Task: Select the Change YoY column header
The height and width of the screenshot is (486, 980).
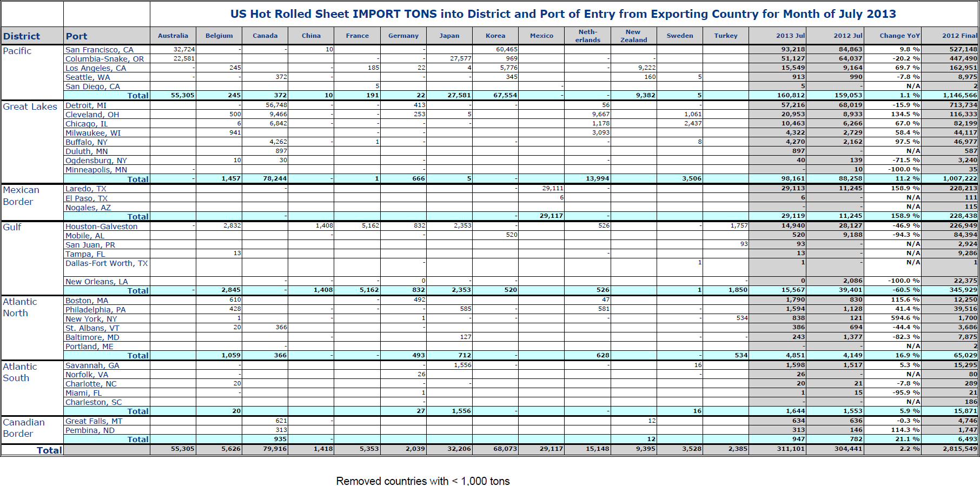Action: pyautogui.click(x=899, y=36)
